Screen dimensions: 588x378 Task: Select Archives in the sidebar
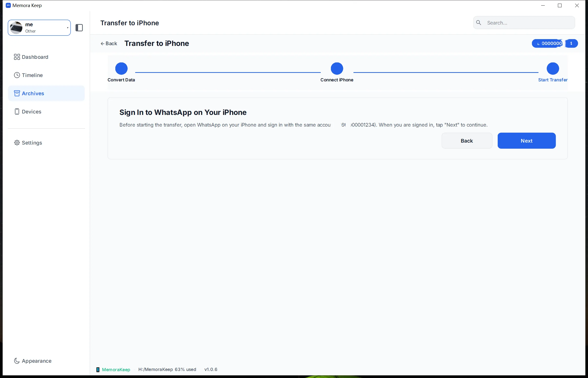pyautogui.click(x=46, y=93)
